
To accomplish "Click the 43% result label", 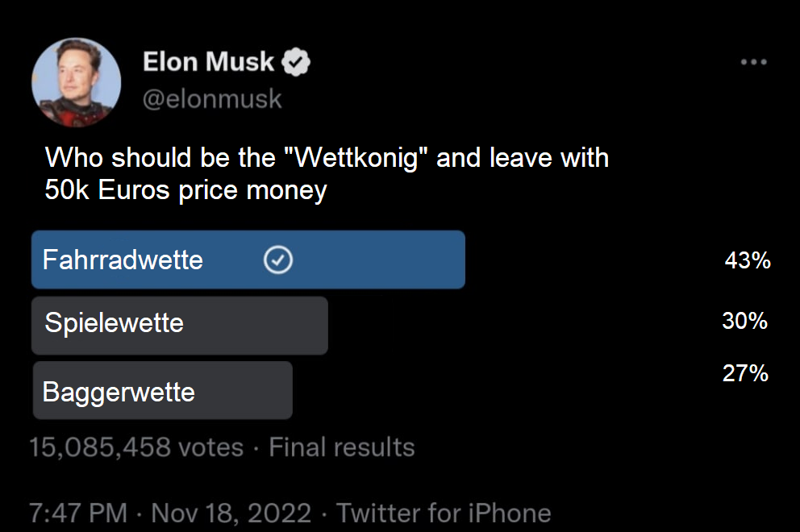I will 748,260.
